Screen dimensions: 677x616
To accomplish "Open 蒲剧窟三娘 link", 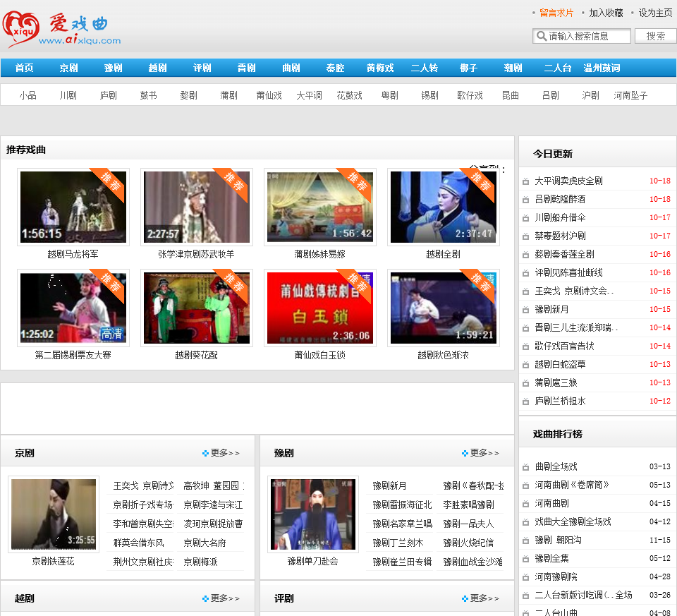I will click(556, 383).
